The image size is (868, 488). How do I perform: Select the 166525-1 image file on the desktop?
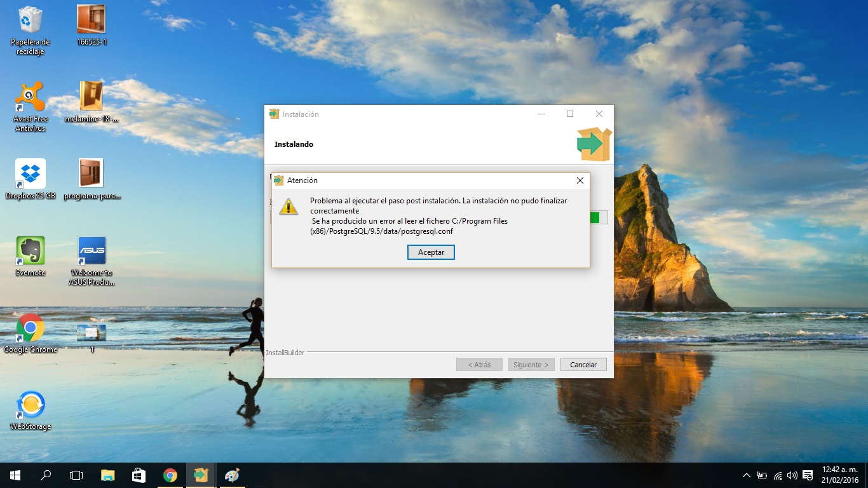(92, 20)
